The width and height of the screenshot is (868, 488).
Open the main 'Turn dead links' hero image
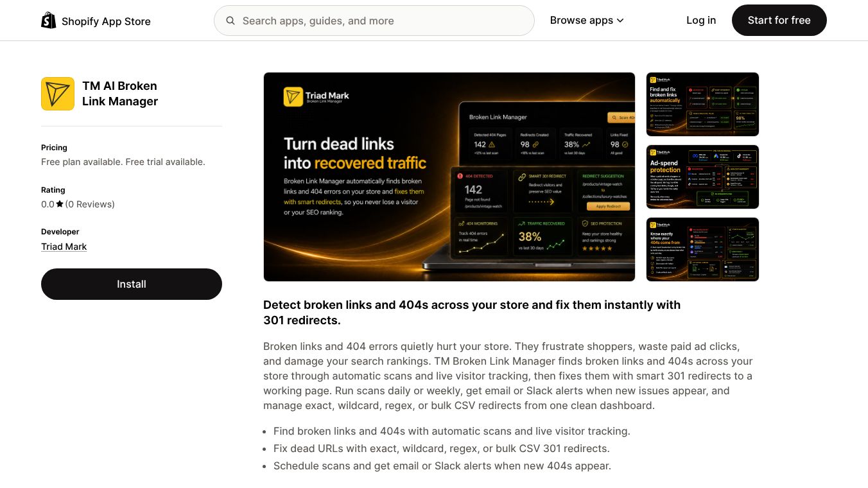coord(449,177)
